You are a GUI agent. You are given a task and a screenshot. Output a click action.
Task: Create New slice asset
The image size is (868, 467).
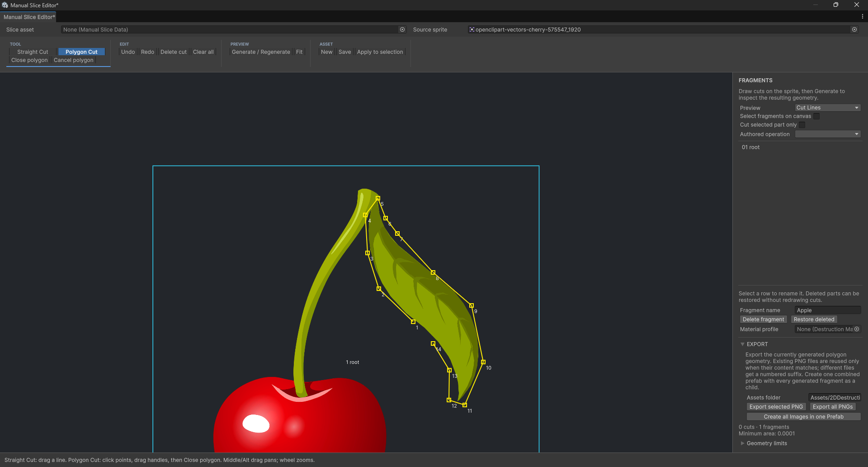(326, 52)
